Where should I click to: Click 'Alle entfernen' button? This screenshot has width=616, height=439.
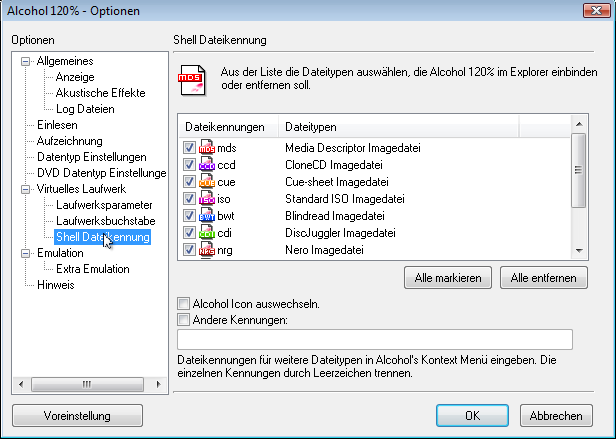[544, 278]
